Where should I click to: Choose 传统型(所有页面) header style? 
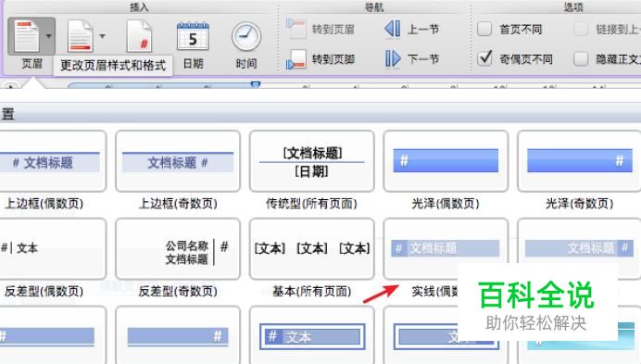(311, 161)
